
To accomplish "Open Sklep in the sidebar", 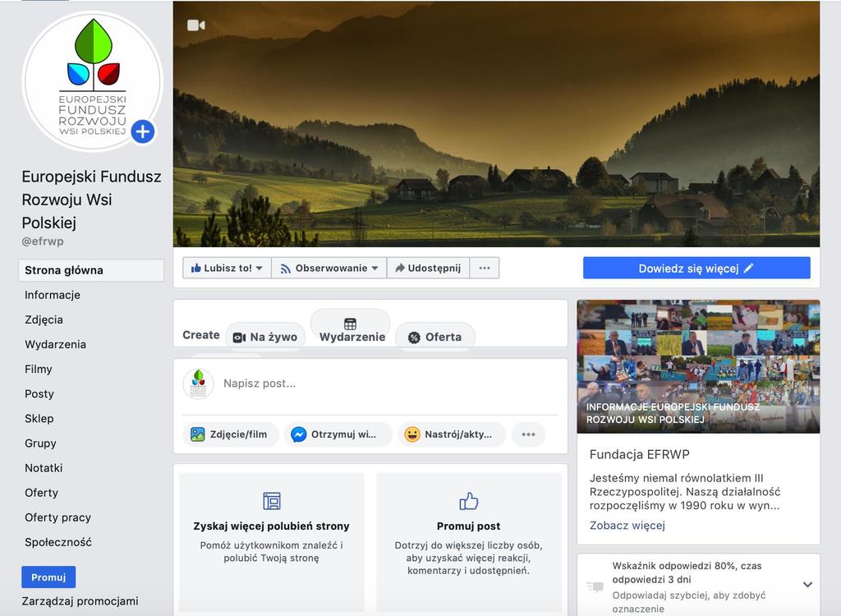I will [39, 419].
